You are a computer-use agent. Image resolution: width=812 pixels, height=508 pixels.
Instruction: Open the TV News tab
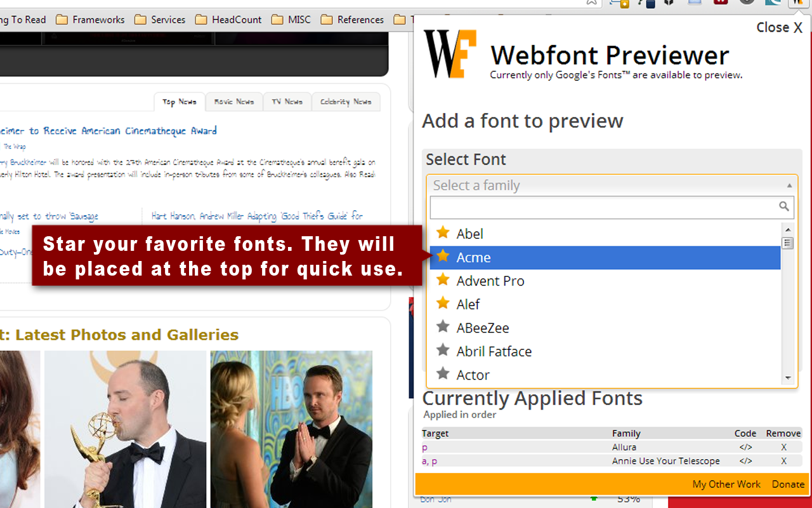[287, 102]
